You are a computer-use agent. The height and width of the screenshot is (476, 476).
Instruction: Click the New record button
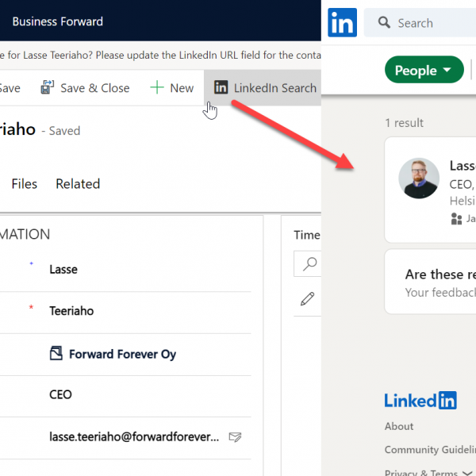tap(171, 88)
